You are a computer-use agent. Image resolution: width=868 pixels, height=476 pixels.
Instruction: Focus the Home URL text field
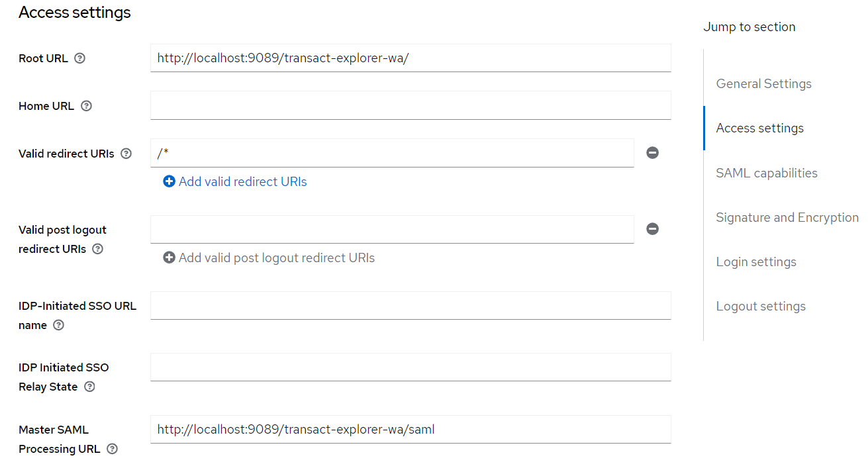pos(410,106)
